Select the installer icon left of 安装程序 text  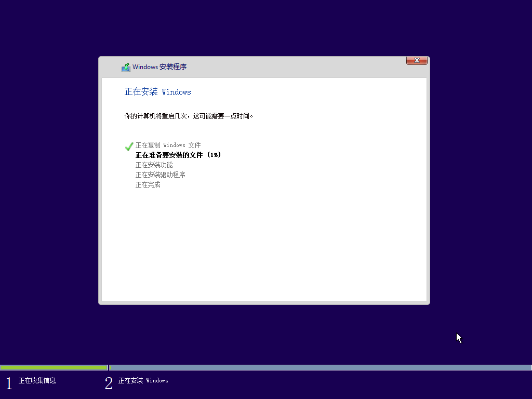126,67
